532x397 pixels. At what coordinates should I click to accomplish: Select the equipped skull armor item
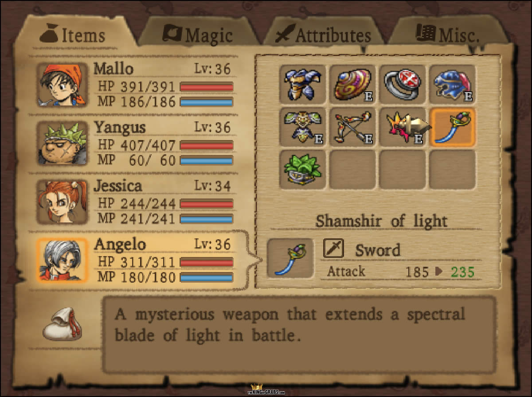tap(303, 127)
